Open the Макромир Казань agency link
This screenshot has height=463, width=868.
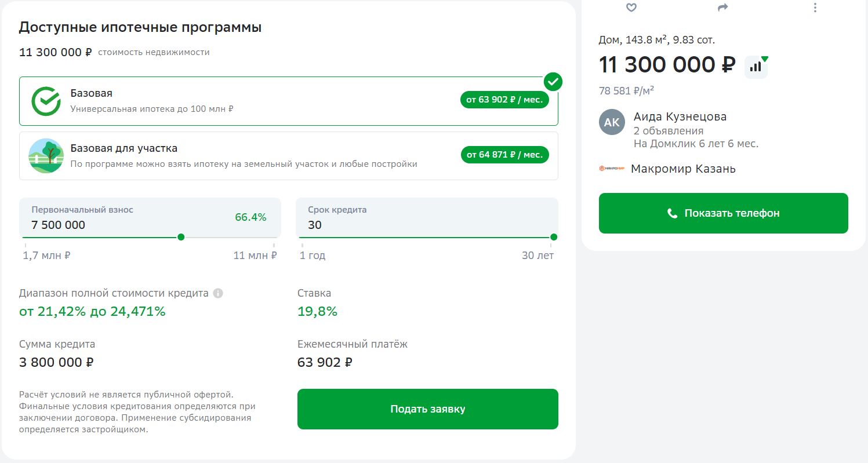[683, 169]
